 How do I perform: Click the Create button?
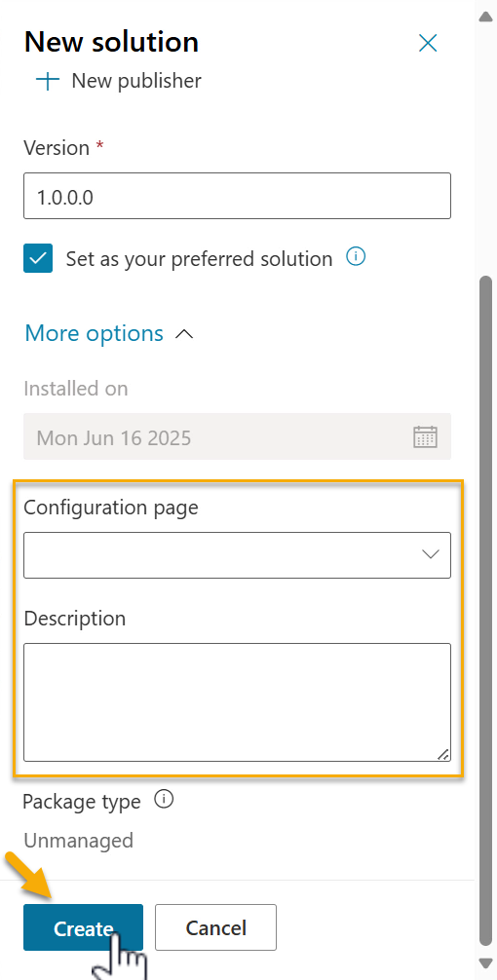83,927
